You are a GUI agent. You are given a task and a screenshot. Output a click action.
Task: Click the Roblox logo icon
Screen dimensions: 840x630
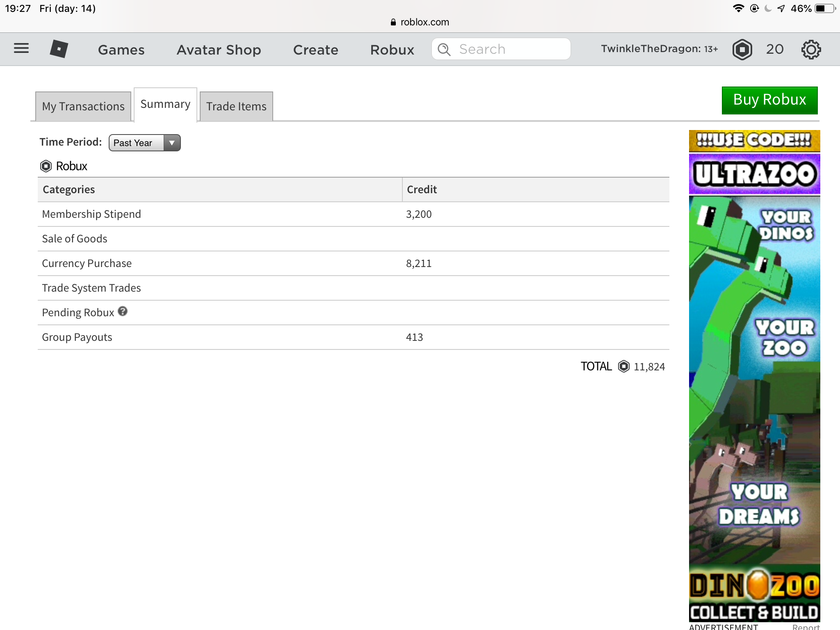coord(59,50)
